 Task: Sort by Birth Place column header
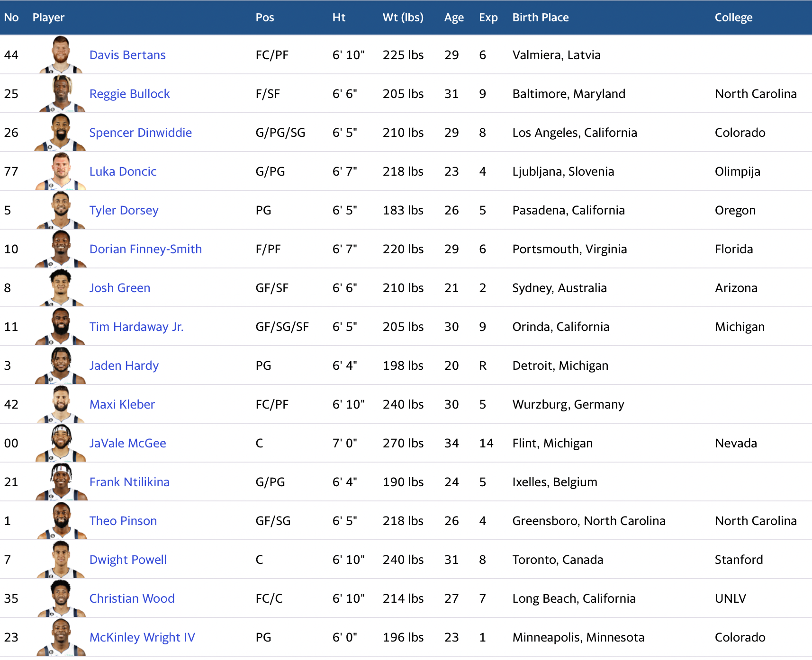point(541,18)
